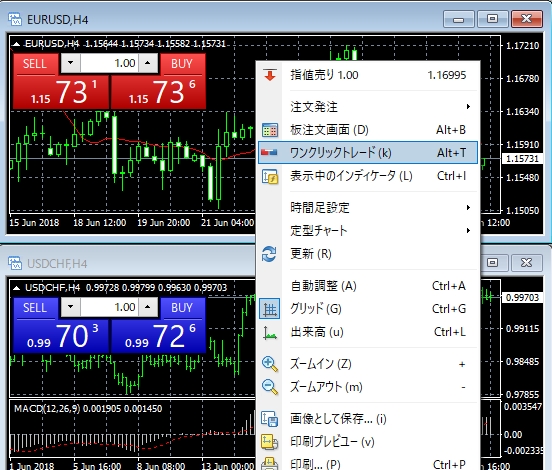Select 画像として保存... (i) entry
The height and width of the screenshot is (470, 552).
(368, 419)
